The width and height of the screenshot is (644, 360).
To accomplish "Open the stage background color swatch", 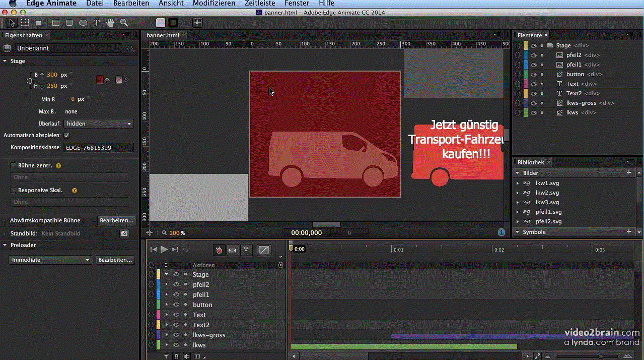I will (100, 79).
